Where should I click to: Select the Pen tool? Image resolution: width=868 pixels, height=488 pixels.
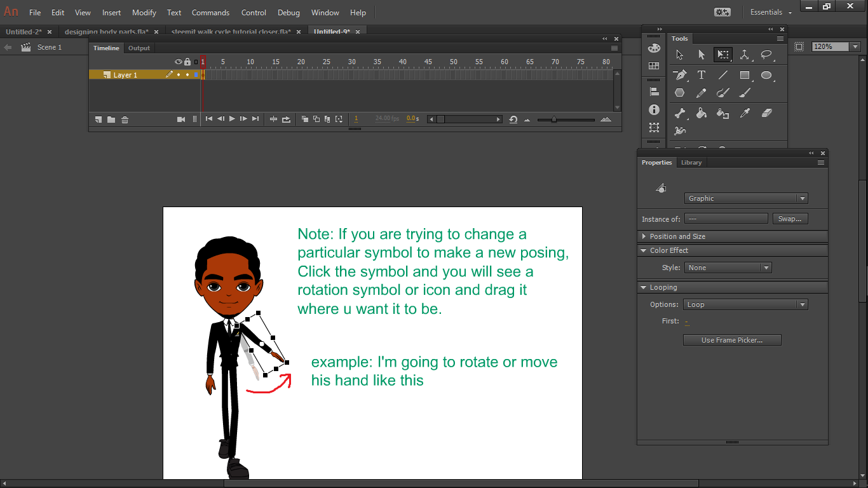680,75
